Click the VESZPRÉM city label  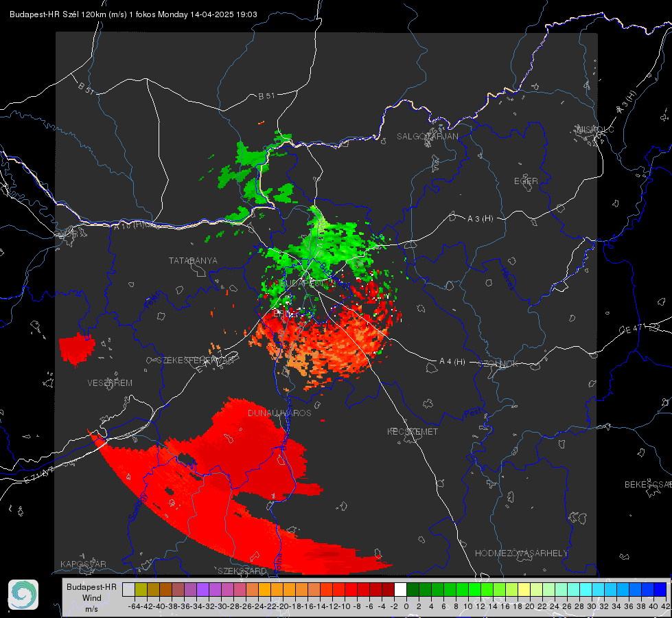click(x=110, y=382)
